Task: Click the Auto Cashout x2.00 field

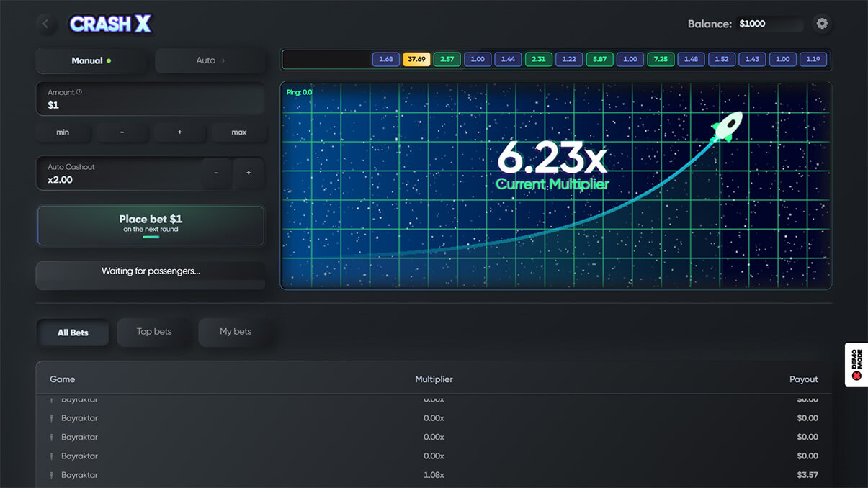Action: 117,173
